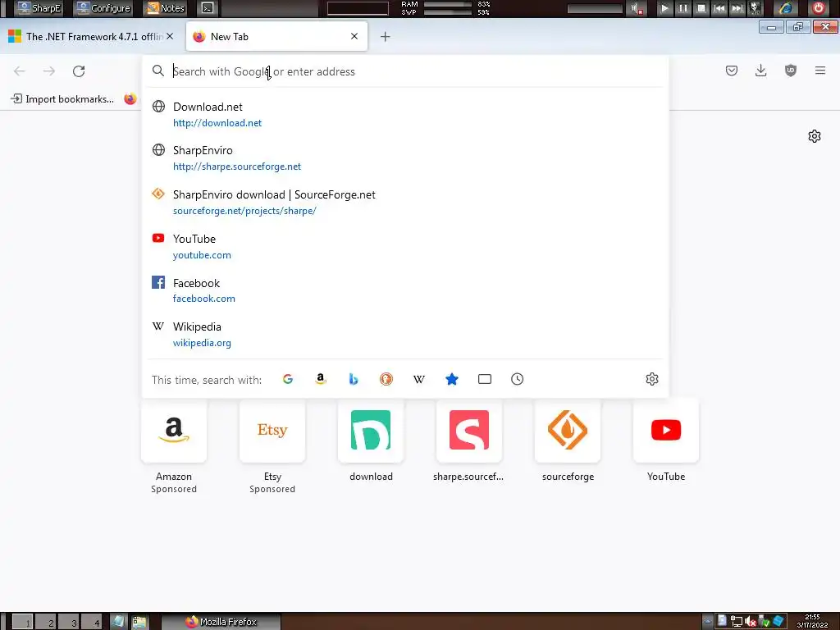The image size is (840, 630).
Task: Mute volume in the SharpE top bar
Action: coord(637,8)
